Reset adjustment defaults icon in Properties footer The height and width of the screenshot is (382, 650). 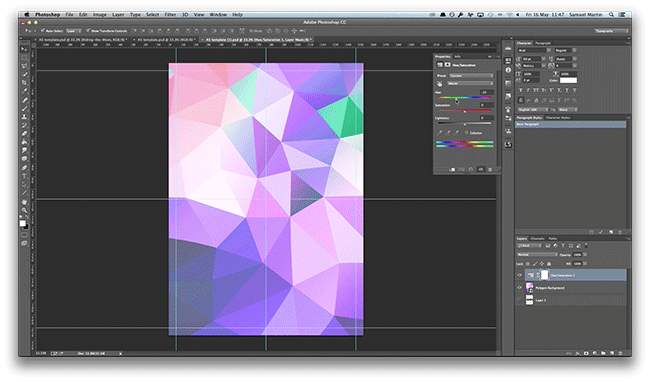click(x=471, y=169)
